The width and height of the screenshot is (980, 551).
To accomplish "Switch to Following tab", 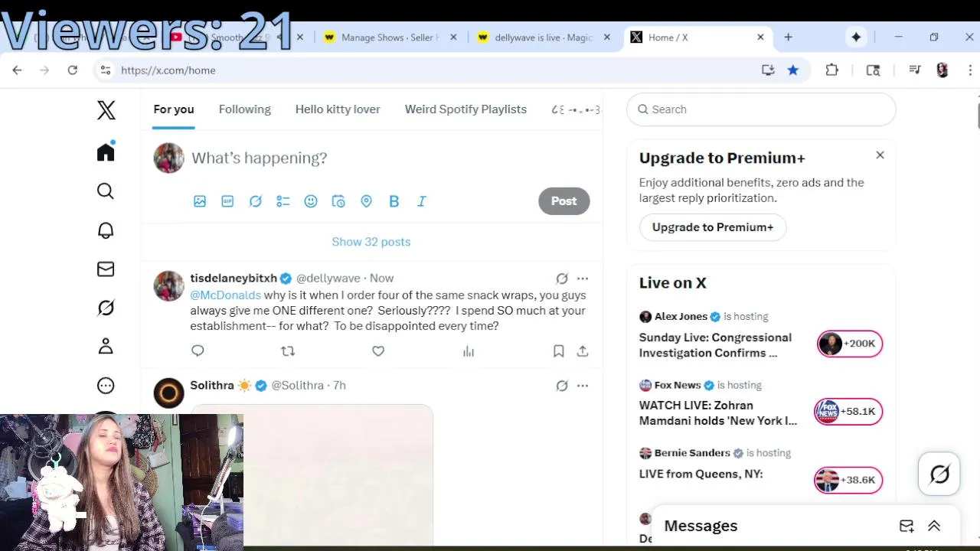I will [x=245, y=109].
